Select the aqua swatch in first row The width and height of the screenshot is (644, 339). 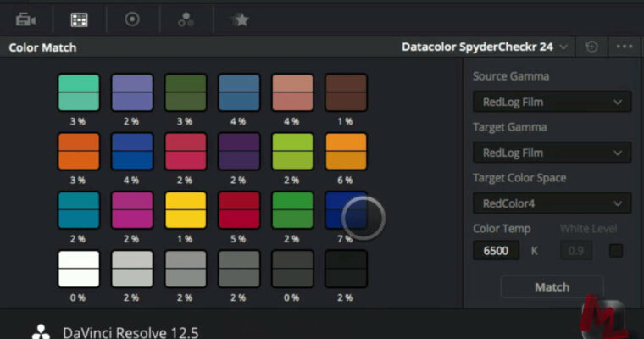79,92
